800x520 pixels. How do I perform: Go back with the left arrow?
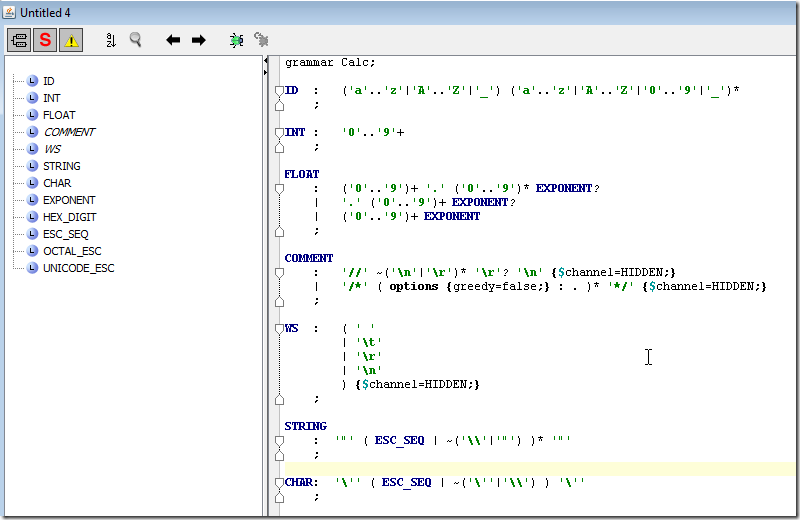[173, 40]
